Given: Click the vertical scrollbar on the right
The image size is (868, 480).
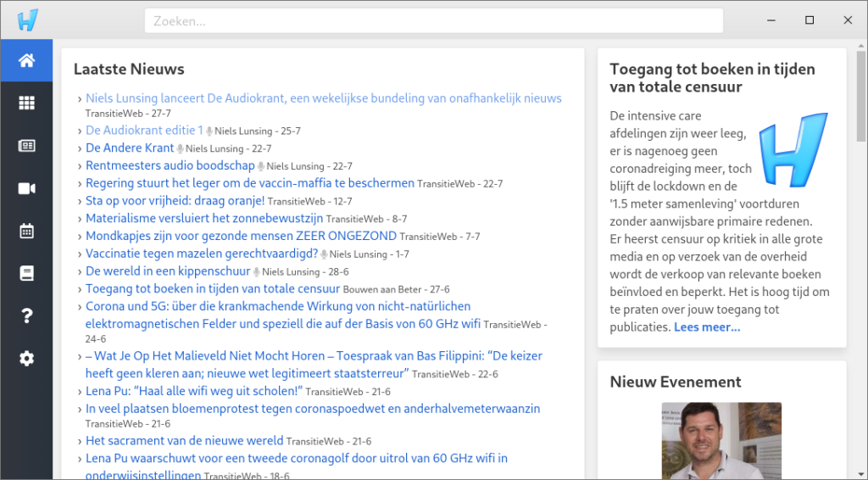Looking at the screenshot, I should click(861, 93).
